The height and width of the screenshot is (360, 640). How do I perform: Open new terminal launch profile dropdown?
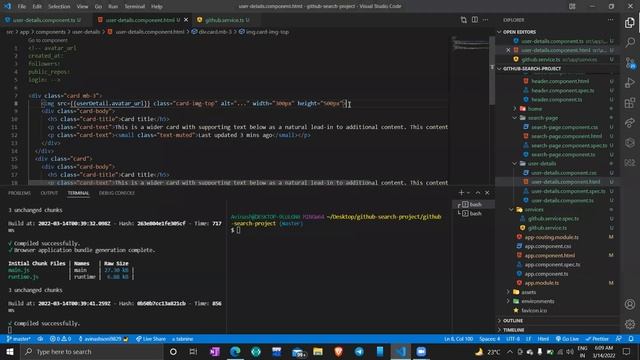coord(469,193)
